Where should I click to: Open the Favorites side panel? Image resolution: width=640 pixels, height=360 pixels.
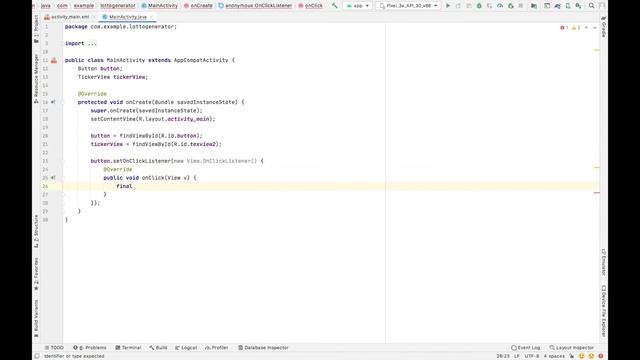pos(36,274)
